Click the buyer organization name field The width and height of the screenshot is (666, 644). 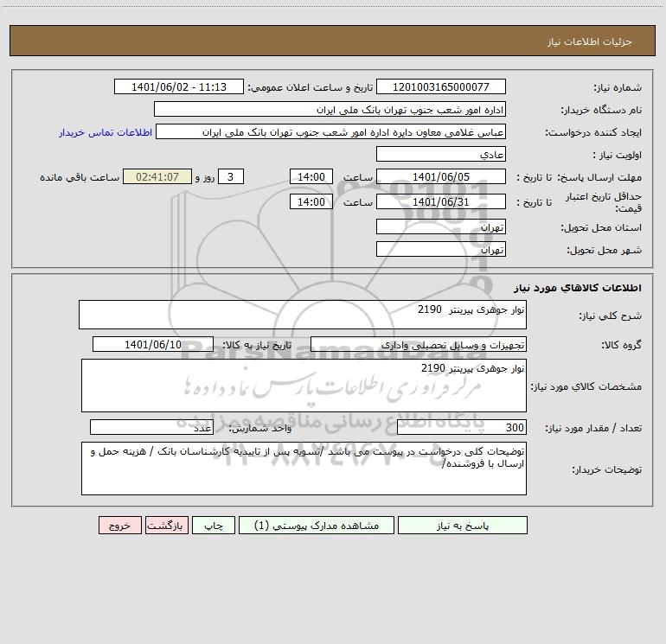pyautogui.click(x=330, y=109)
